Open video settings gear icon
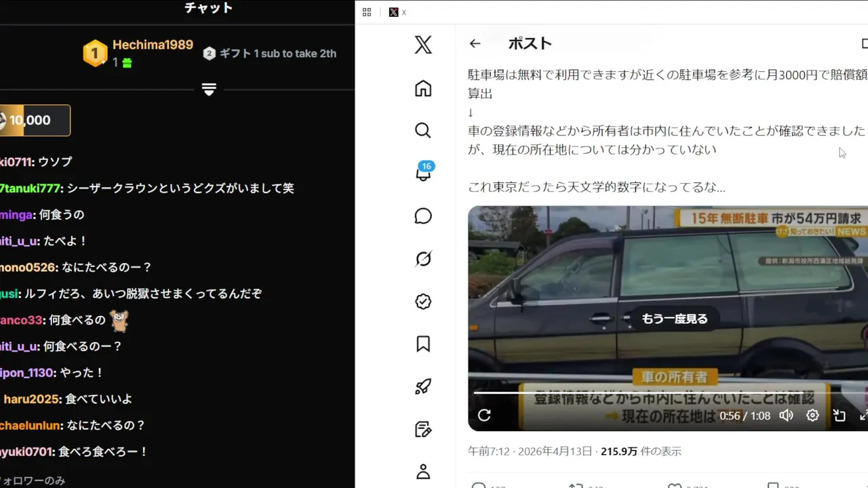The image size is (868, 488). (812, 415)
